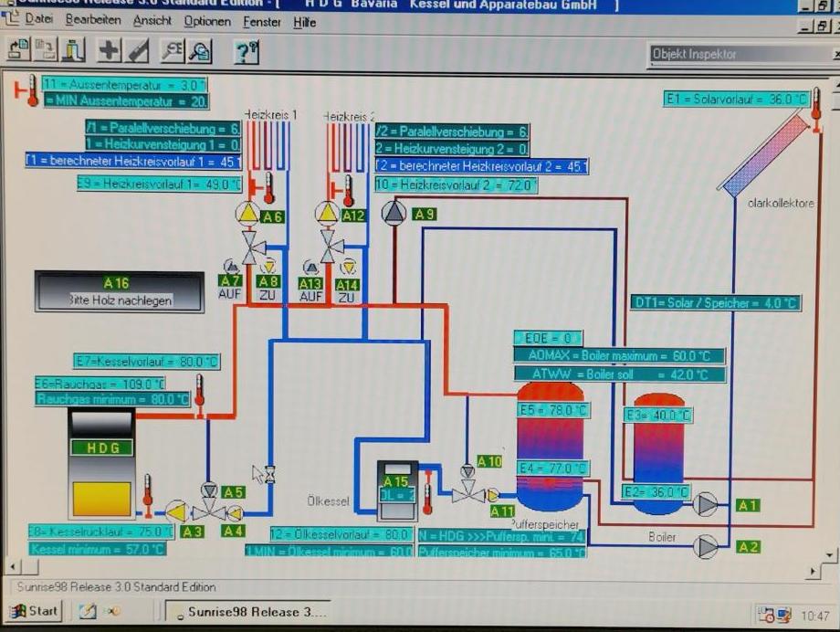Select the yellow A12 heating circuit pump
The image size is (840, 632).
[327, 214]
